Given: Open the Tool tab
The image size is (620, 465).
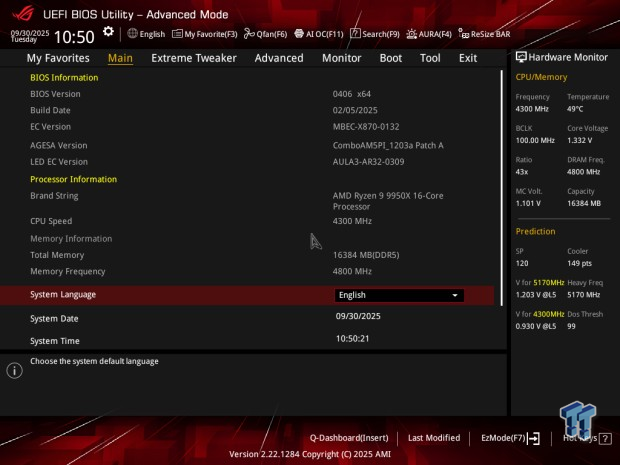Looking at the screenshot, I should point(430,58).
